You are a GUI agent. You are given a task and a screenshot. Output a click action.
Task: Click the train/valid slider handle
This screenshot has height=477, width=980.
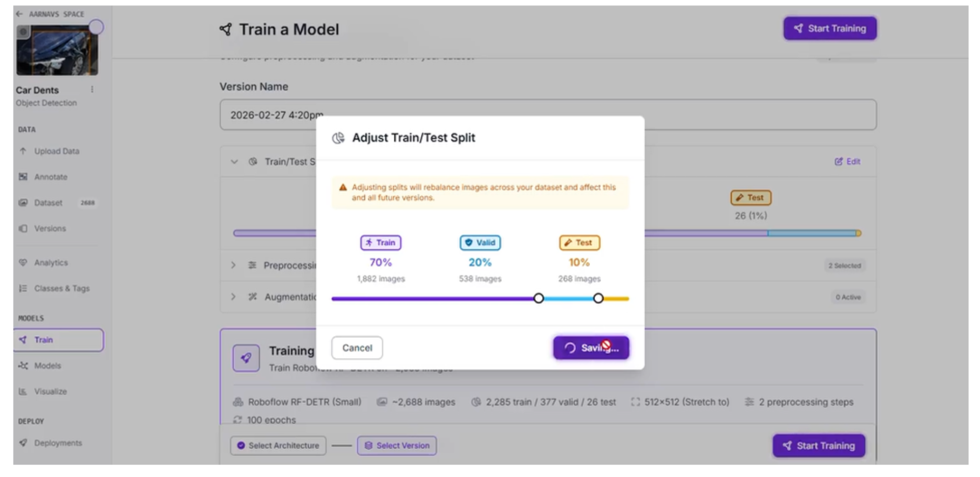click(x=539, y=298)
